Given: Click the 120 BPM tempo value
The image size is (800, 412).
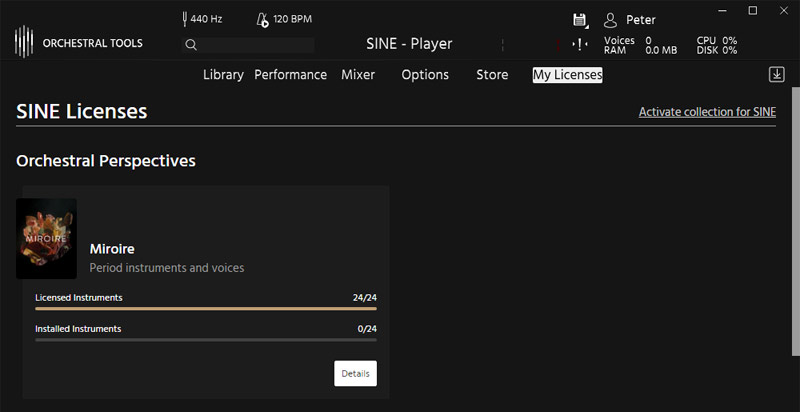Looking at the screenshot, I should tap(292, 19).
